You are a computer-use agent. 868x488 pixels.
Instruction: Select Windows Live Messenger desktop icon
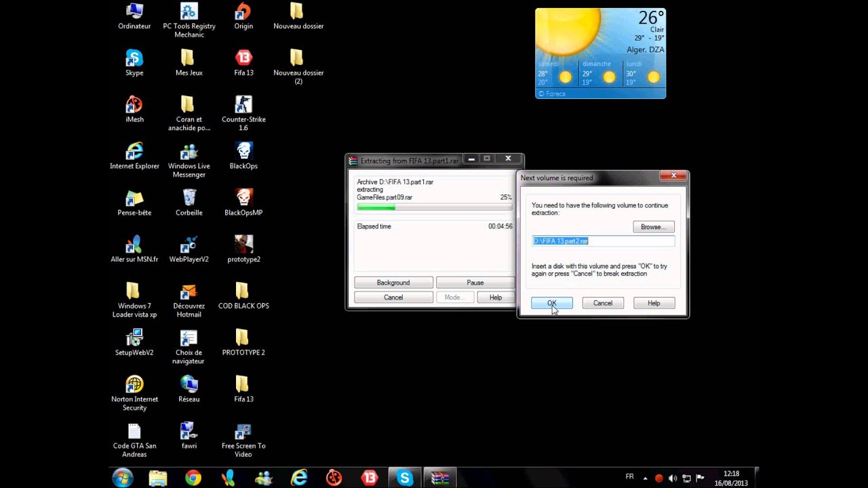[x=189, y=161]
